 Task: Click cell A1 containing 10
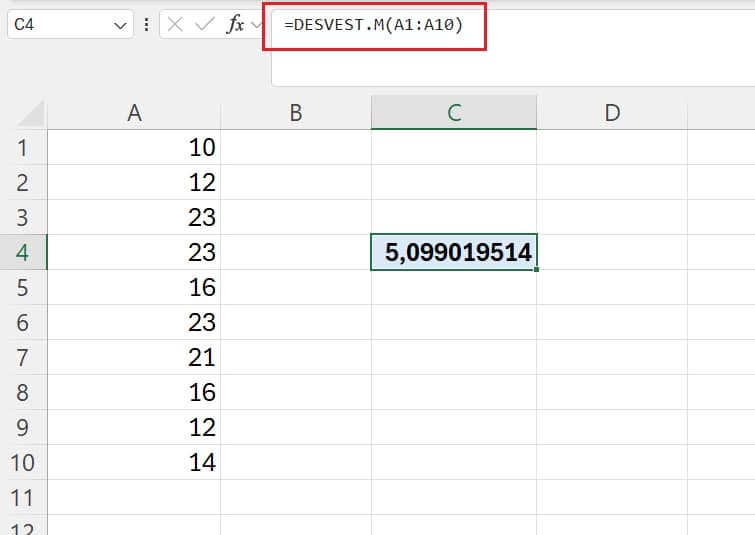[134, 147]
